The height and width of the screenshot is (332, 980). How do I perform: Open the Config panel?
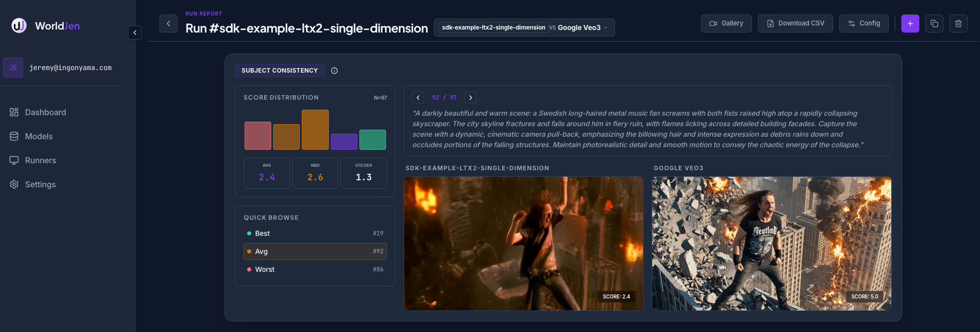[x=864, y=24]
